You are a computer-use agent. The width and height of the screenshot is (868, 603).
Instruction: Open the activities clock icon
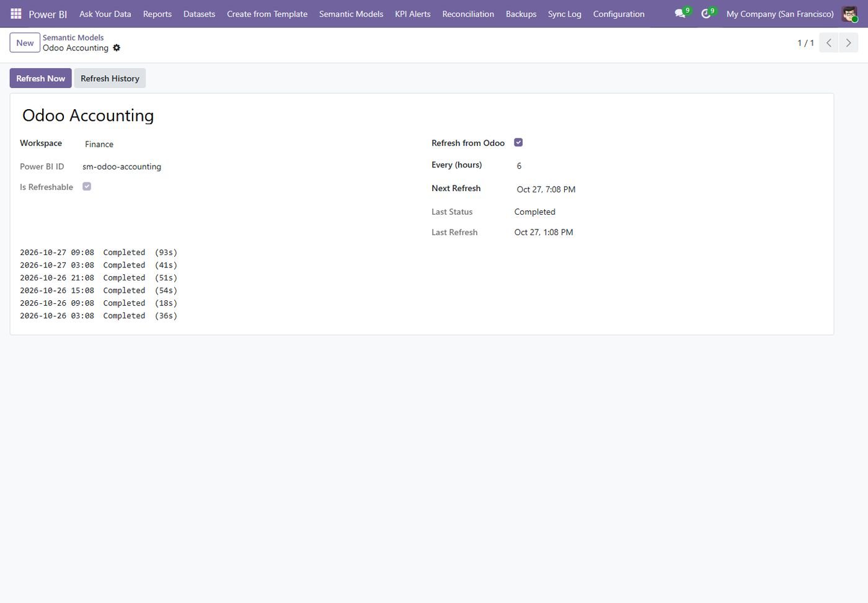(x=707, y=14)
